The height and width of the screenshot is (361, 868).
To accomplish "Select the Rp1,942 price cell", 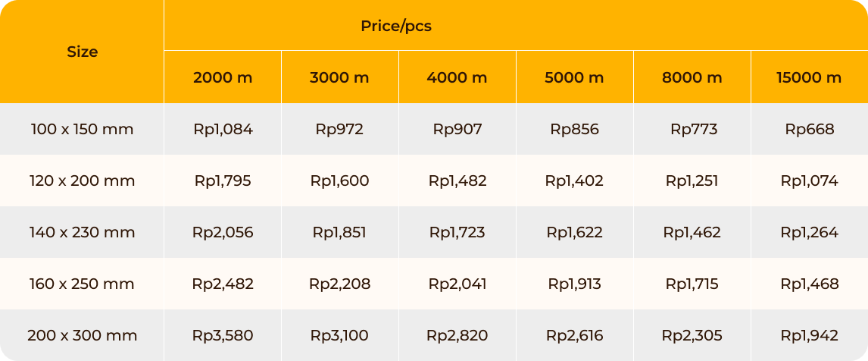I will click(810, 335).
